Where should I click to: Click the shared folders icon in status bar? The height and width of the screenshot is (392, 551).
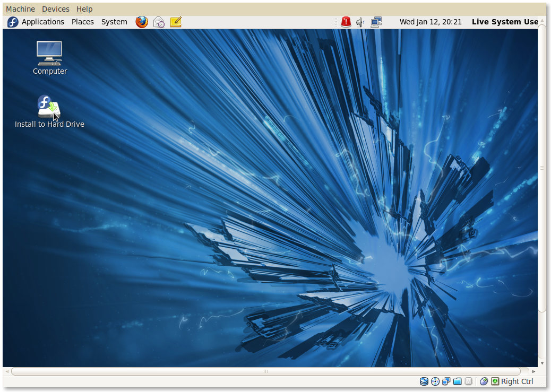(458, 381)
